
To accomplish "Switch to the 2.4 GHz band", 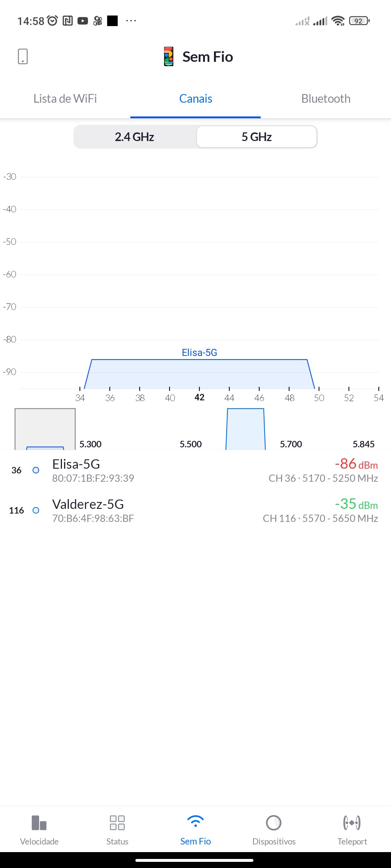I will pyautogui.click(x=135, y=137).
